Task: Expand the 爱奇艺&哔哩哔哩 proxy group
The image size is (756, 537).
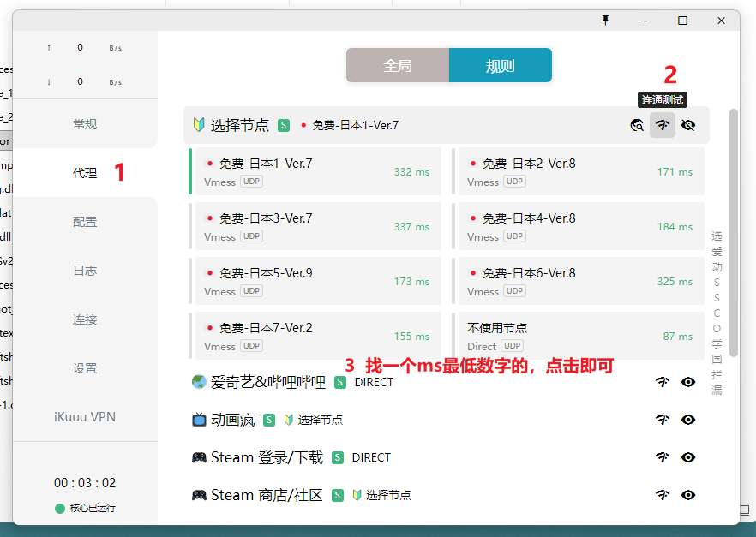Action: [267, 382]
